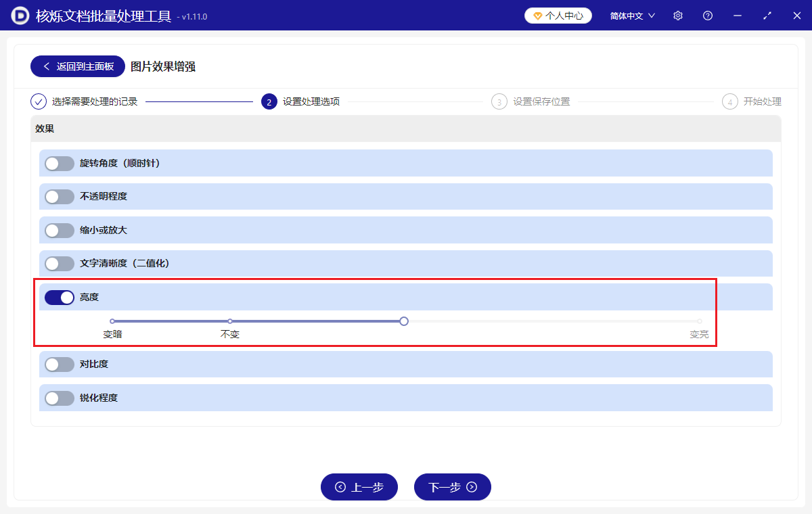The height and width of the screenshot is (514, 812).
Task: Disable the 亮度 brightness toggle
Action: coord(59,297)
